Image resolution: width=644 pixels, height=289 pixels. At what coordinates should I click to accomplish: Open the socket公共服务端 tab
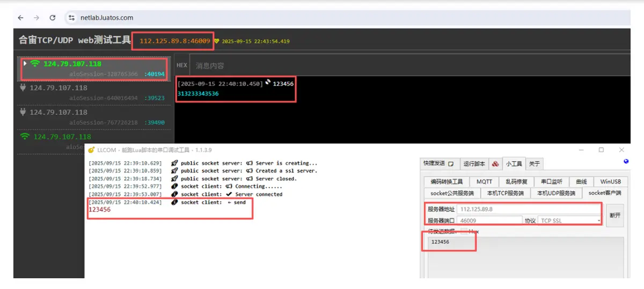pos(452,193)
